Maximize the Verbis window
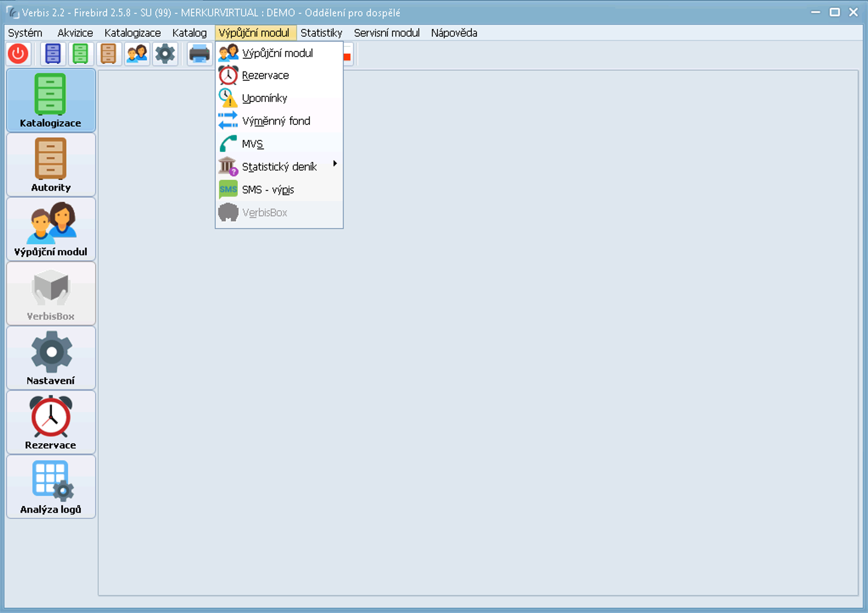This screenshot has height=613, width=868. 834,12
